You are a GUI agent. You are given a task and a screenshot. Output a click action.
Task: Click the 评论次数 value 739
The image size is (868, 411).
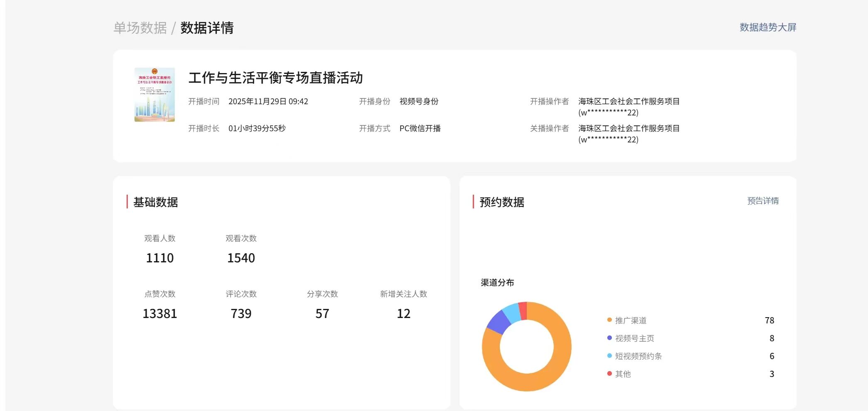tap(241, 314)
